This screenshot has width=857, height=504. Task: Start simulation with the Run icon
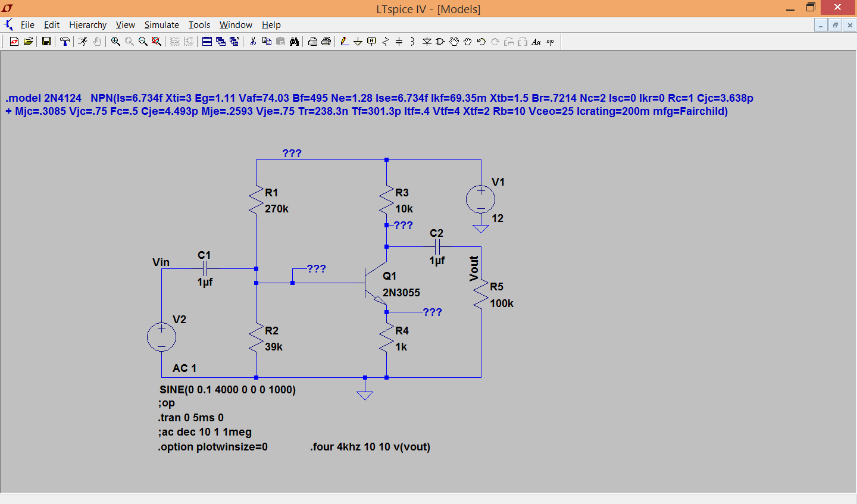83,41
